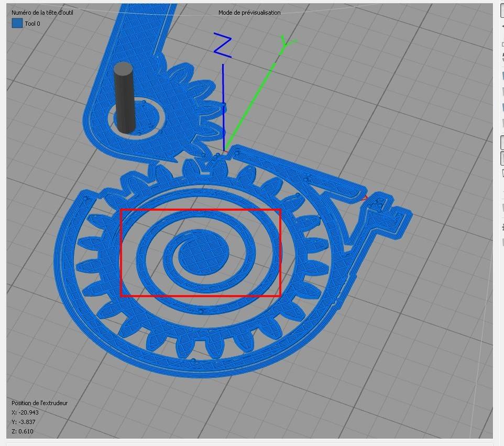Click the gray cylindrical tool head model

point(124,98)
